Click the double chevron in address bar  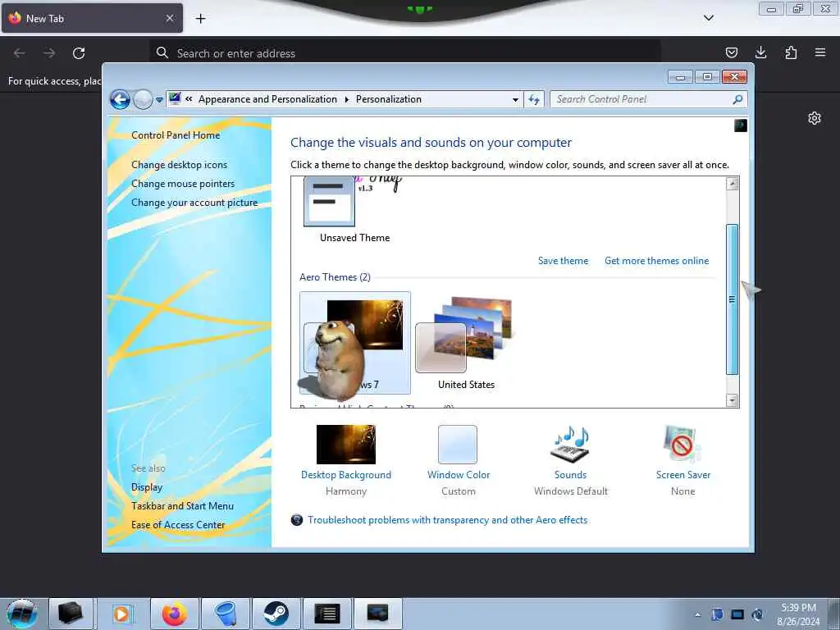pyautogui.click(x=189, y=99)
